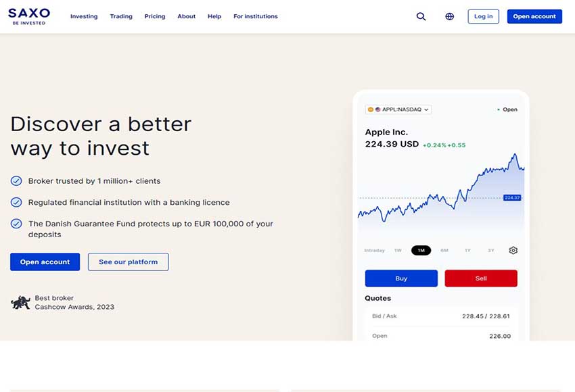Click checkmark beside Regulated financial institution
Image resolution: width=575 pixels, height=392 pixels.
pos(16,202)
